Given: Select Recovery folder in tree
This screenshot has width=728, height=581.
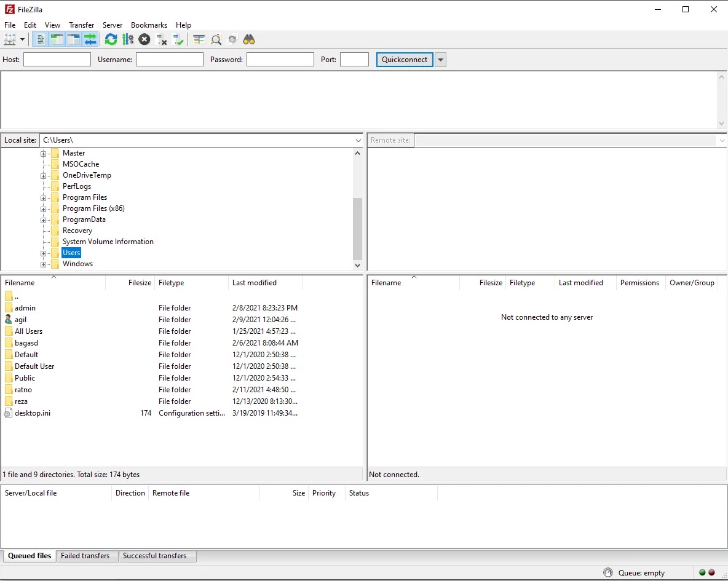Looking at the screenshot, I should (77, 231).
